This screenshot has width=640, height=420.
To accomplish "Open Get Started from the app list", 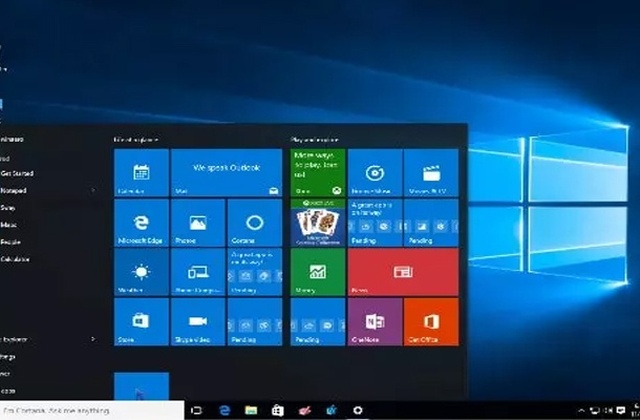I will [x=17, y=173].
